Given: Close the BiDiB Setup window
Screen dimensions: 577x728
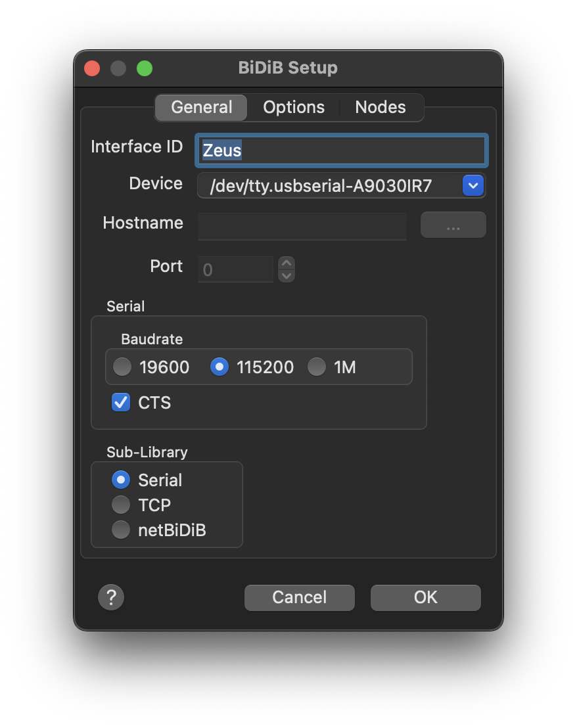Looking at the screenshot, I should [x=92, y=68].
